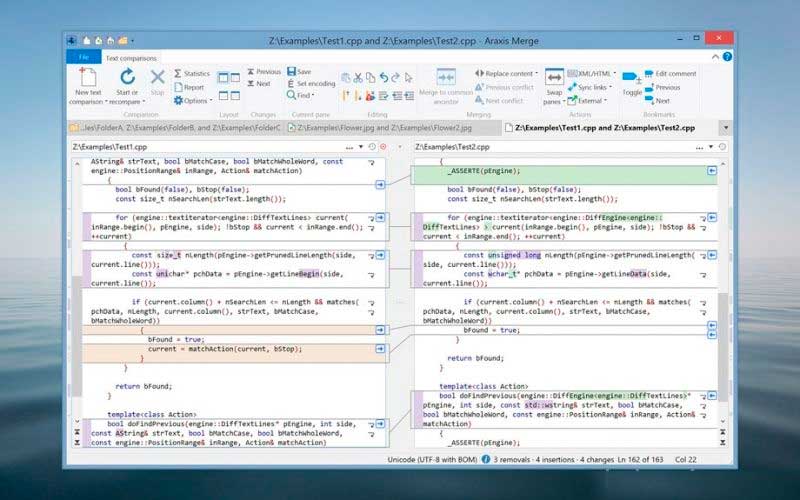
Task: Select the Text comparisons ribbon tab
Action: point(131,58)
